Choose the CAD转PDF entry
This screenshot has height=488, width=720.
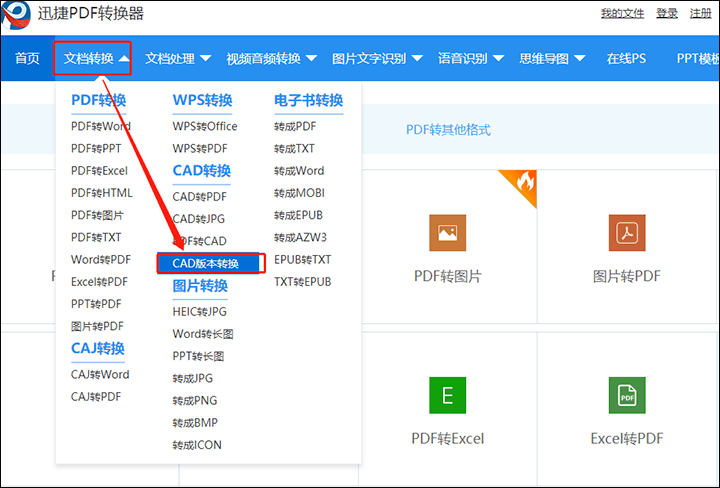point(199,197)
